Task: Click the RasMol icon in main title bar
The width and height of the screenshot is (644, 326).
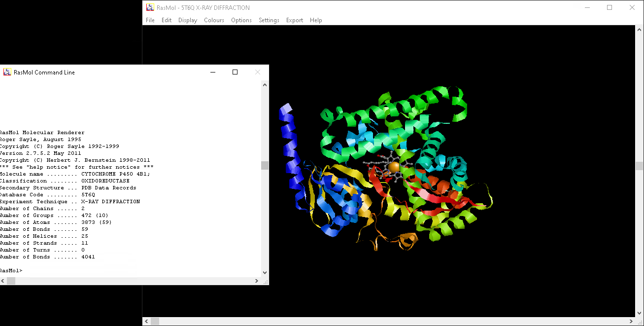Action: click(x=150, y=7)
